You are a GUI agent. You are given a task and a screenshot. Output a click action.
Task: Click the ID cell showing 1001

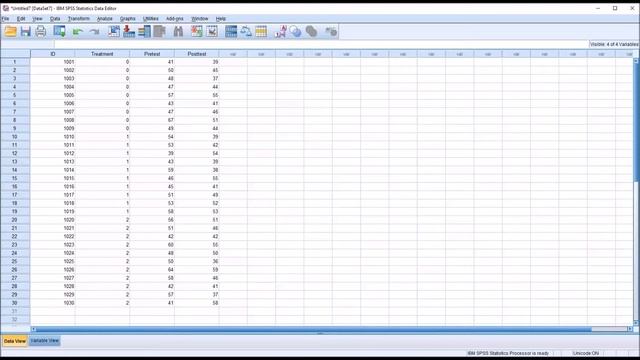[x=53, y=62]
